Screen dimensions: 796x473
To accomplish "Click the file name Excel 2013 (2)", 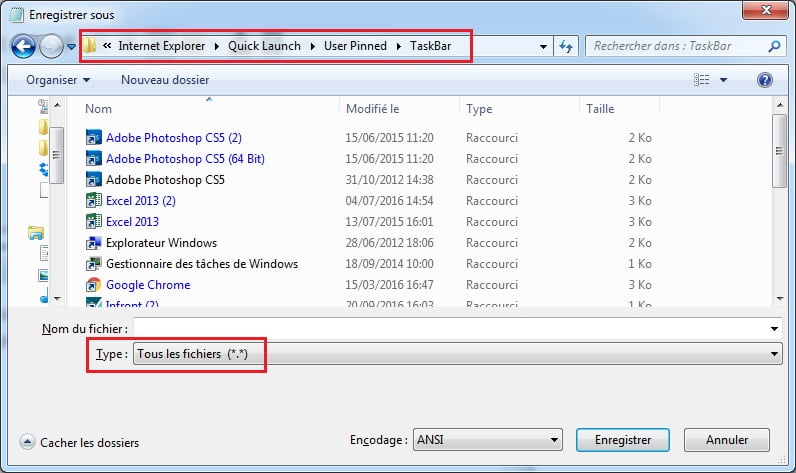I will pyautogui.click(x=141, y=200).
